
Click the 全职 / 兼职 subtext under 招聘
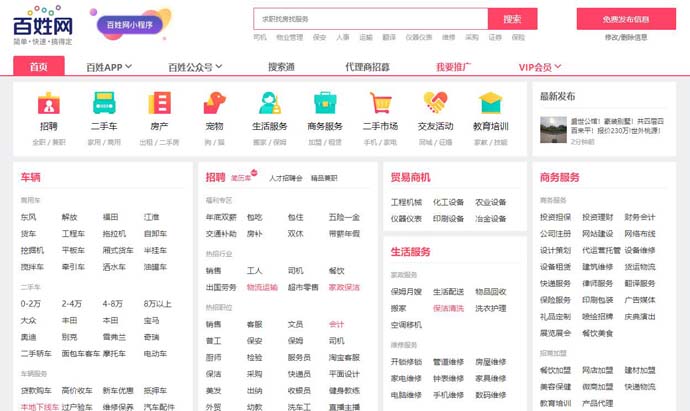pyautogui.click(x=49, y=142)
